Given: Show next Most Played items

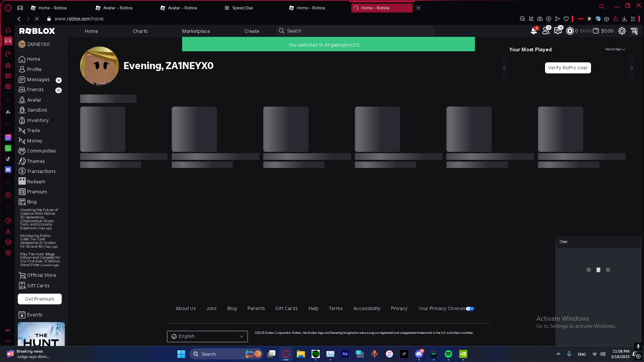Looking at the screenshot, I should pos(632,68).
